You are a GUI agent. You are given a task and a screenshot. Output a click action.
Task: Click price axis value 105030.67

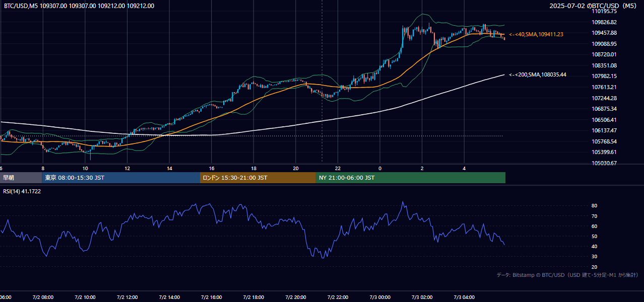(605, 163)
